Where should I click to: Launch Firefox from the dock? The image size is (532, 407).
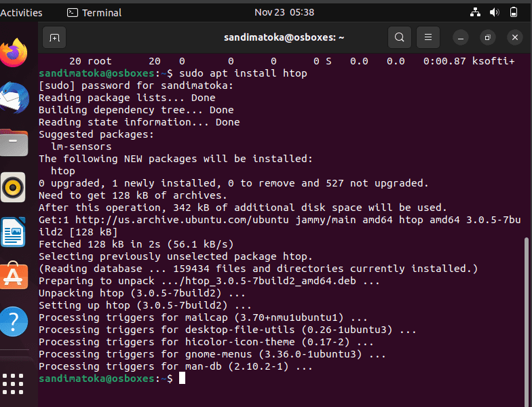click(x=14, y=53)
